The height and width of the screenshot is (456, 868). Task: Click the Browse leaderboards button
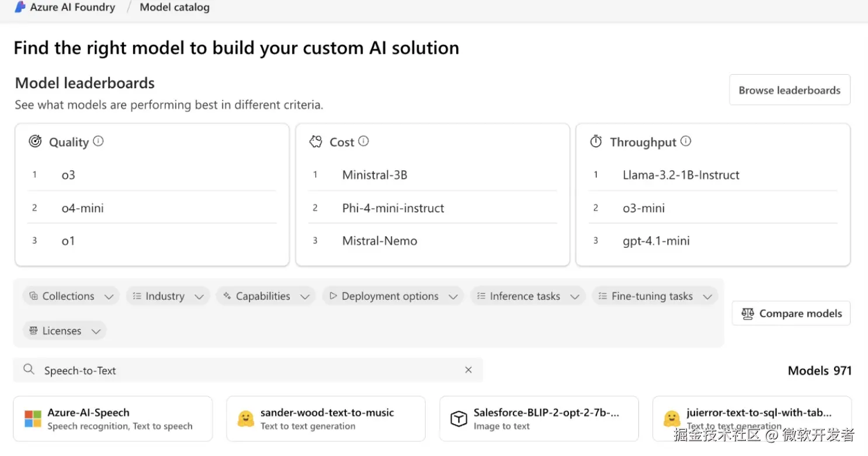(x=789, y=90)
